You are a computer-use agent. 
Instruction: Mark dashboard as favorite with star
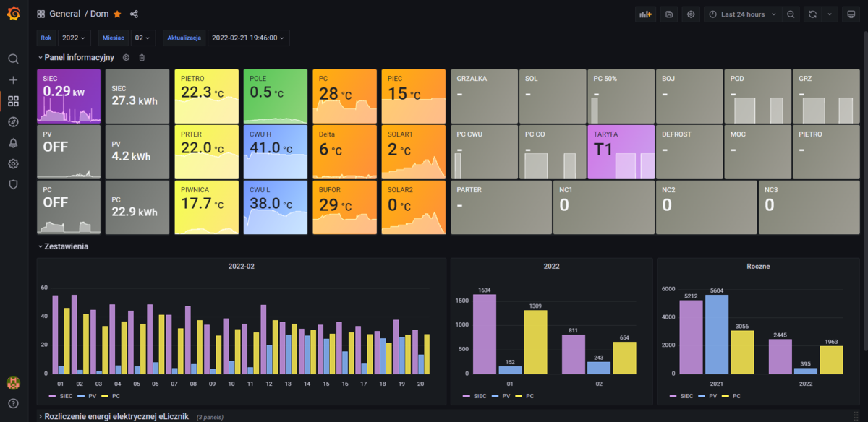pyautogui.click(x=117, y=14)
